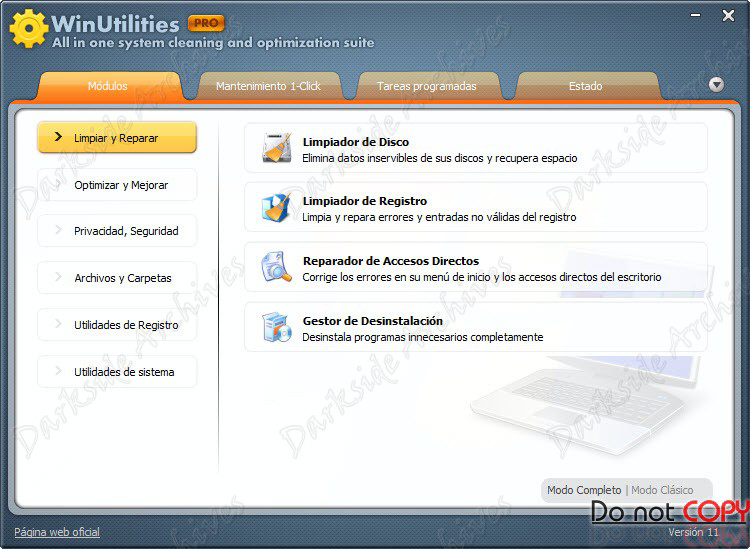Click chevron beside Utilidades de Registro

58,324
